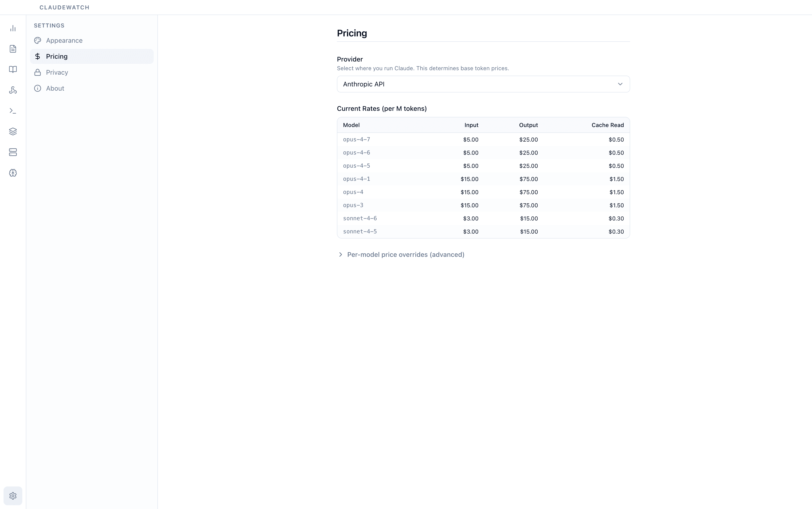812x509 pixels.
Task: Click the Provider label
Action: pyautogui.click(x=350, y=59)
